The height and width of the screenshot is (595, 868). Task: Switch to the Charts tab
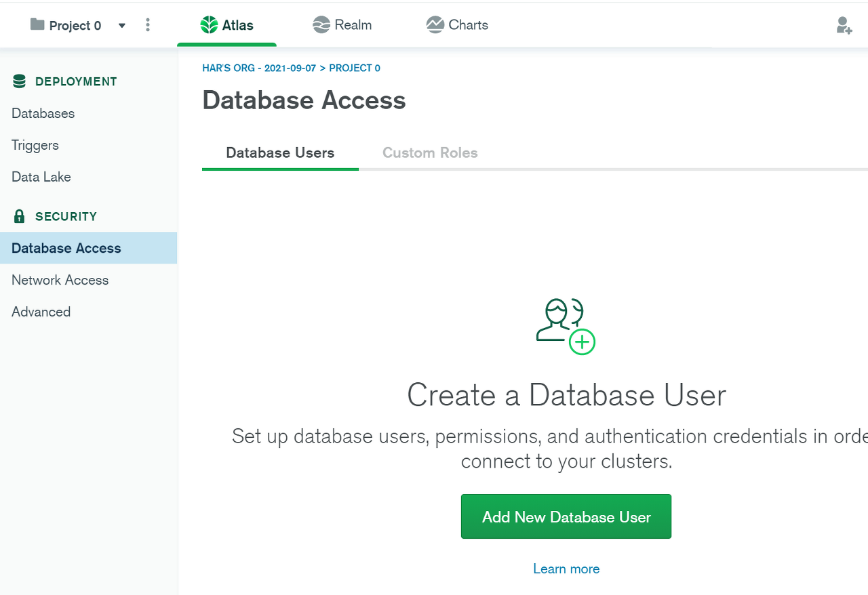click(457, 25)
